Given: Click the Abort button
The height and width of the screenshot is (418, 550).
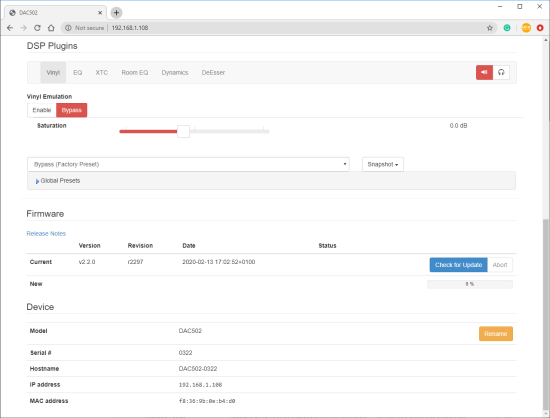Looking at the screenshot, I should pos(500,265).
